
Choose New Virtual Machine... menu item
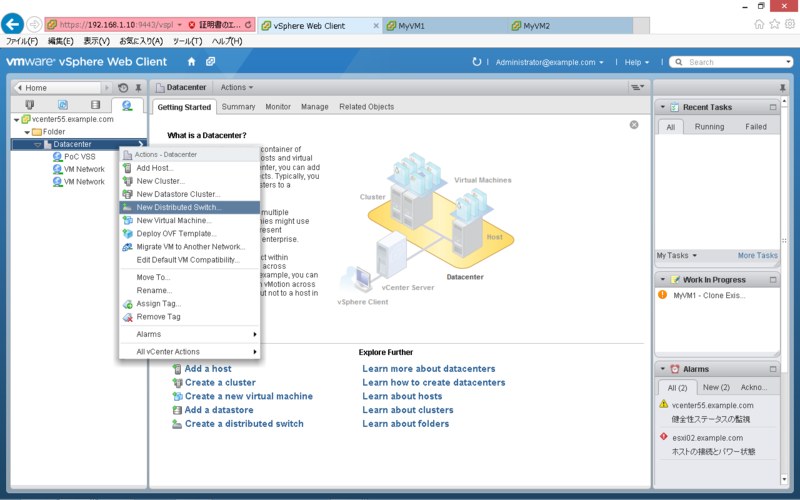tap(190, 220)
